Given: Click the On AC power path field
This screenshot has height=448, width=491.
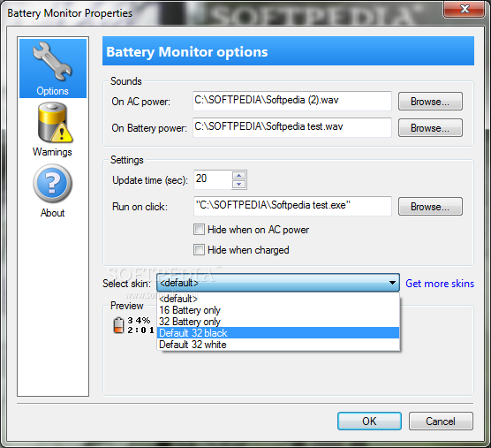Looking at the screenshot, I should point(292,101).
